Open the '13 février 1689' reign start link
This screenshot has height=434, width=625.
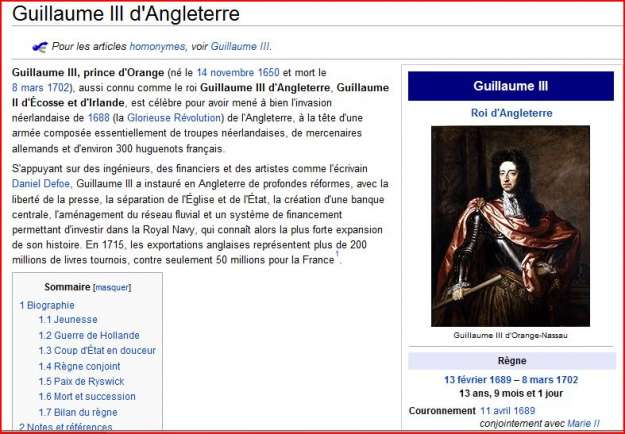[478, 380]
